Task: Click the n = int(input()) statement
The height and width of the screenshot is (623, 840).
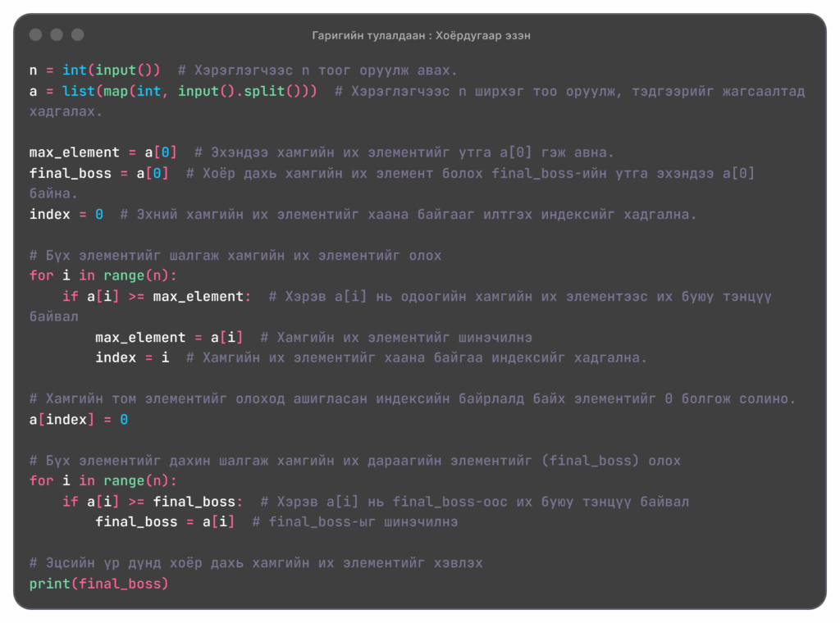Action: pyautogui.click(x=94, y=70)
